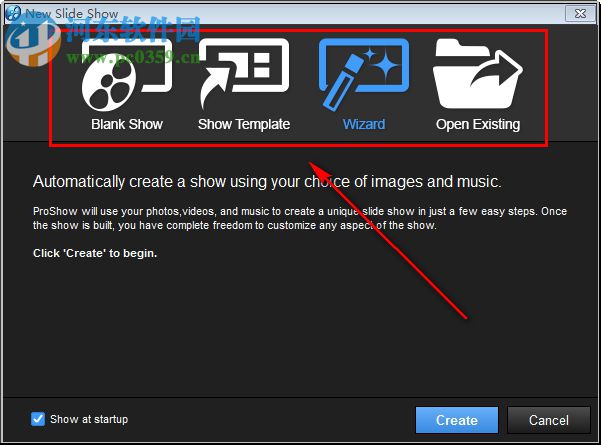Click the 'Open Existing' label
This screenshot has width=601, height=445.
pyautogui.click(x=478, y=125)
